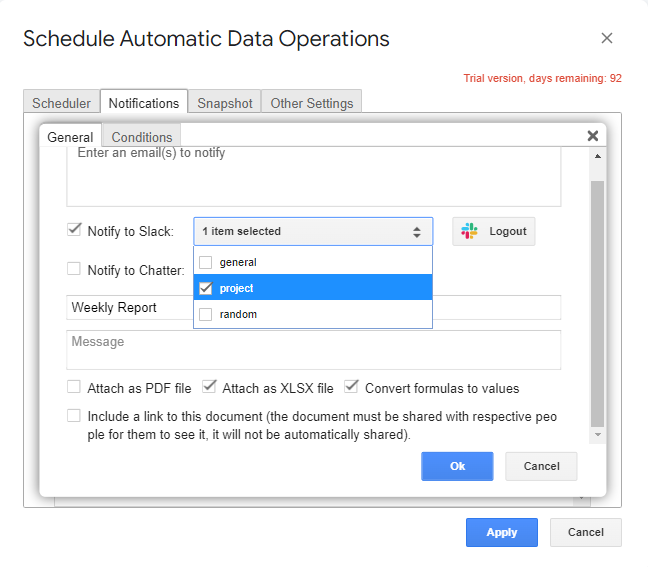Switch to the Conditions tab
Screen dimensions: 648x567
142,137
